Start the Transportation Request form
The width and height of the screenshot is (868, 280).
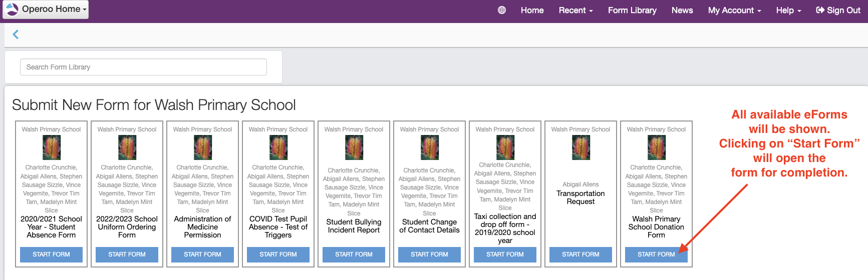click(x=581, y=254)
